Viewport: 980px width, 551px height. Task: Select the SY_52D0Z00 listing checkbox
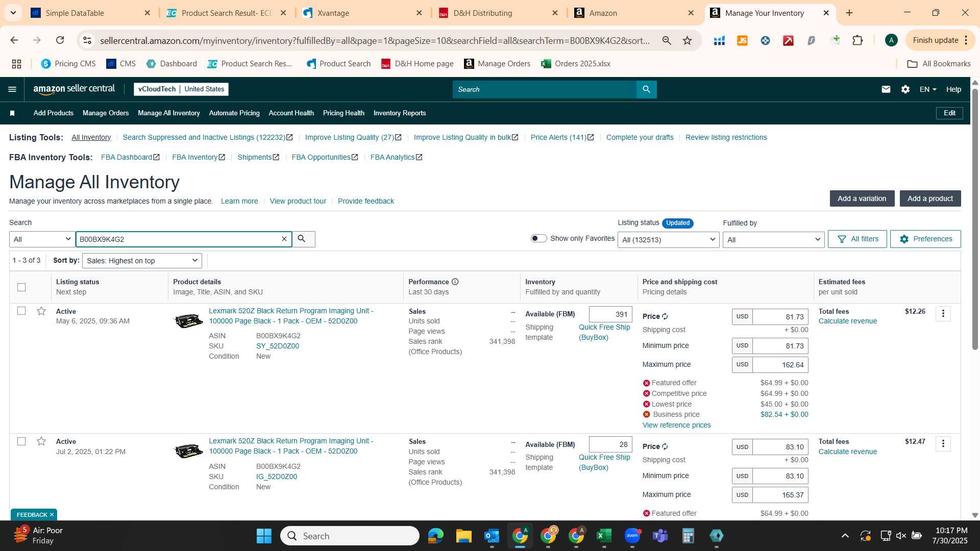(x=21, y=311)
